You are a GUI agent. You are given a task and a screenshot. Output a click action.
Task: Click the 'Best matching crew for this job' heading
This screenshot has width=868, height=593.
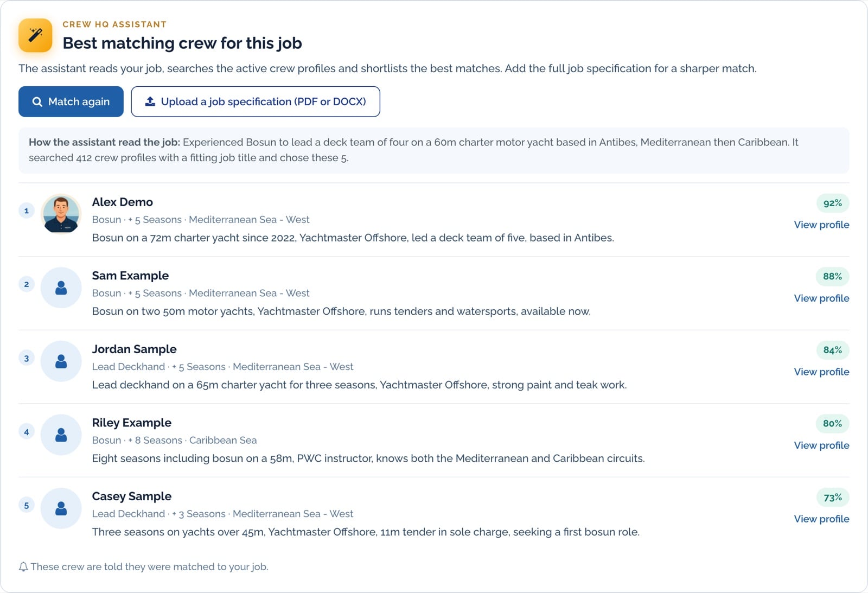coord(182,43)
